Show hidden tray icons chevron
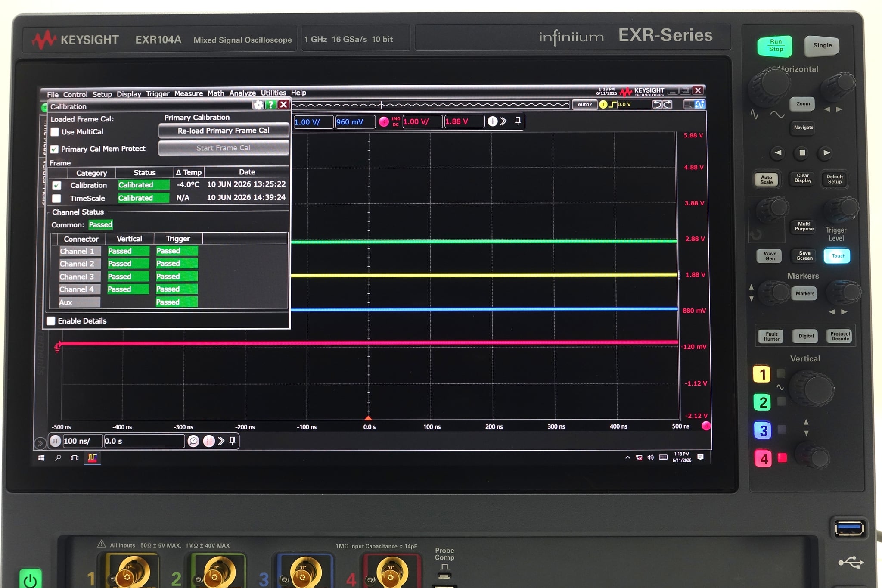The image size is (882, 588). click(627, 457)
